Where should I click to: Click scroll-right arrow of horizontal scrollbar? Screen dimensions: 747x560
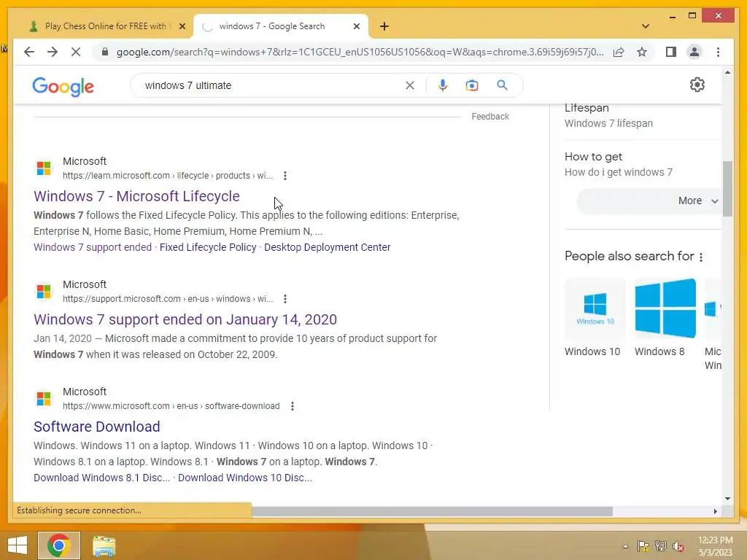click(x=715, y=511)
